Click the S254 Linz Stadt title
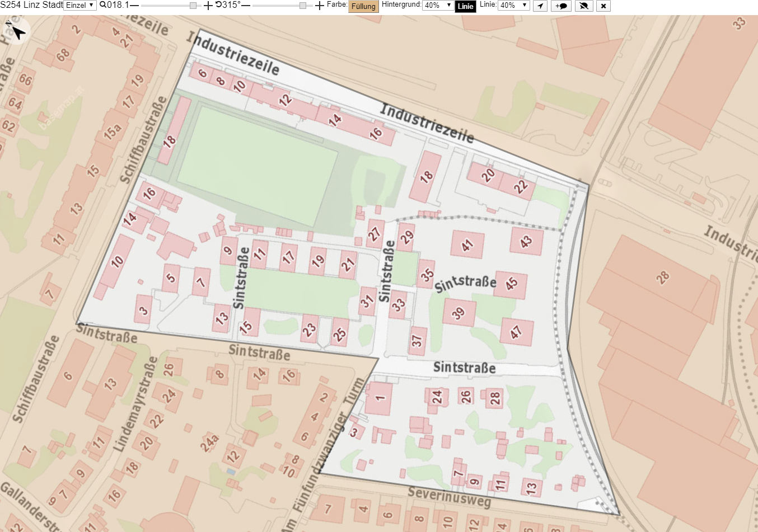758x532 pixels. click(x=31, y=5)
